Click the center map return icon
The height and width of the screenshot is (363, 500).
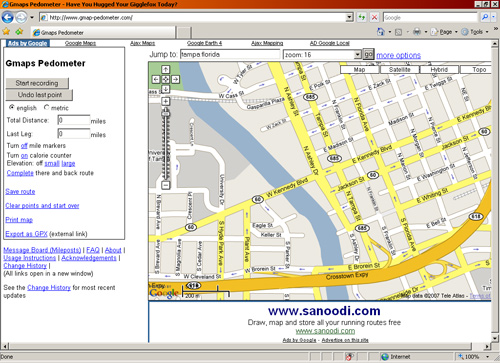pos(166,79)
